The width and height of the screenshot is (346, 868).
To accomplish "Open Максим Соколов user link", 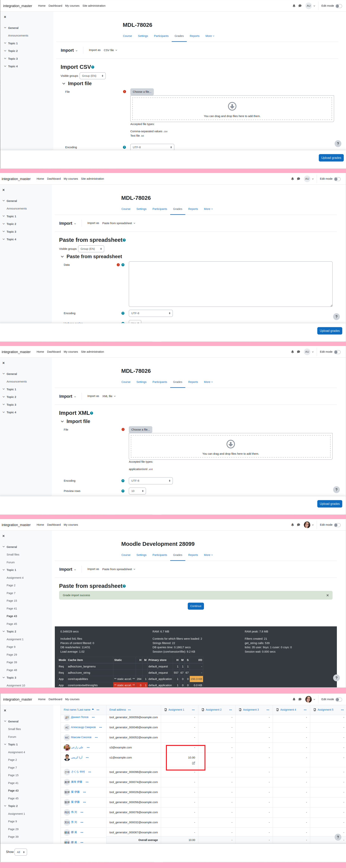I will click(x=81, y=737).
